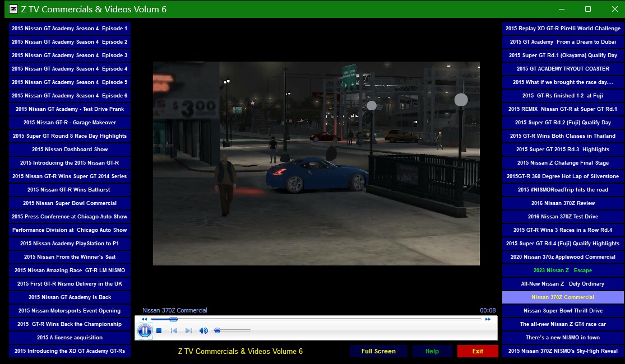Click the fast-forward arrows right of seek bar

pos(488,319)
